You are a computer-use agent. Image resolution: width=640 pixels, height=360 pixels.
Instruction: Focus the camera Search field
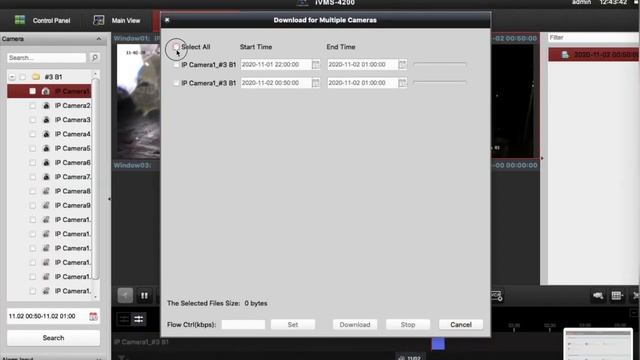point(47,58)
